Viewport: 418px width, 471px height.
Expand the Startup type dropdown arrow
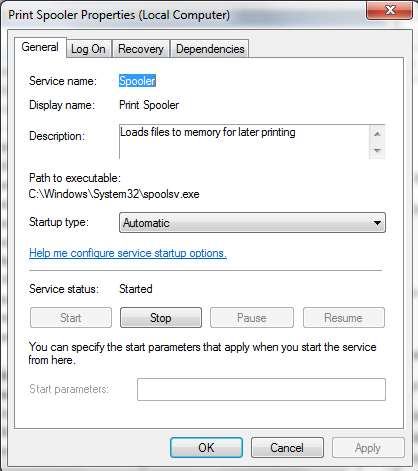[377, 223]
